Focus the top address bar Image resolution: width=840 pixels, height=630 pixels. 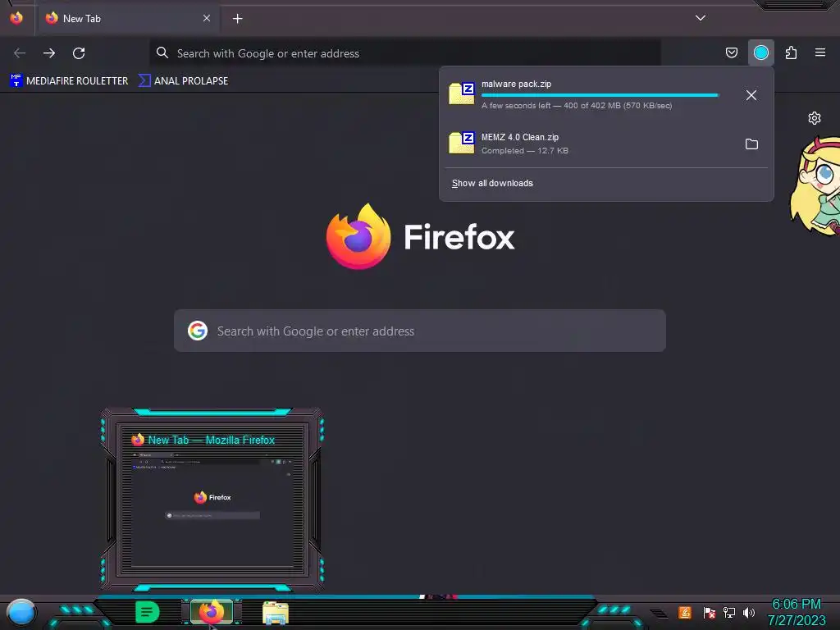(405, 53)
